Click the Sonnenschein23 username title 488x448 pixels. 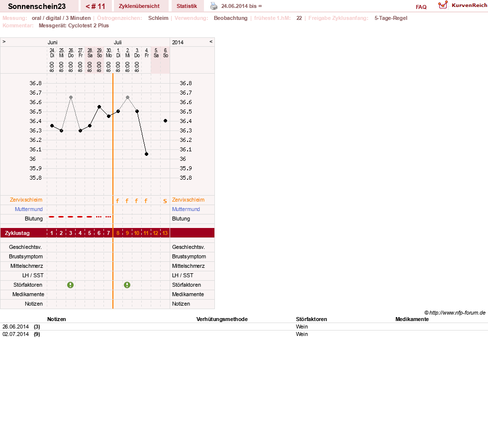point(37,6)
